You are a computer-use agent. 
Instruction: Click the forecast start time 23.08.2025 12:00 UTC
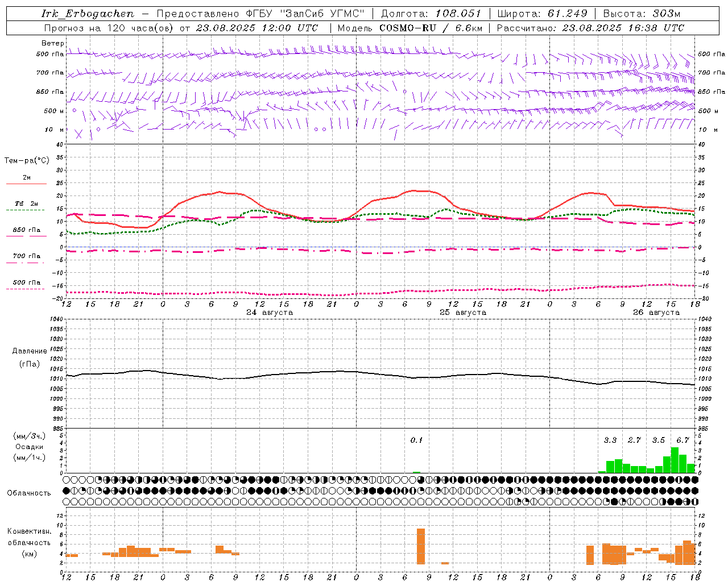(257, 28)
